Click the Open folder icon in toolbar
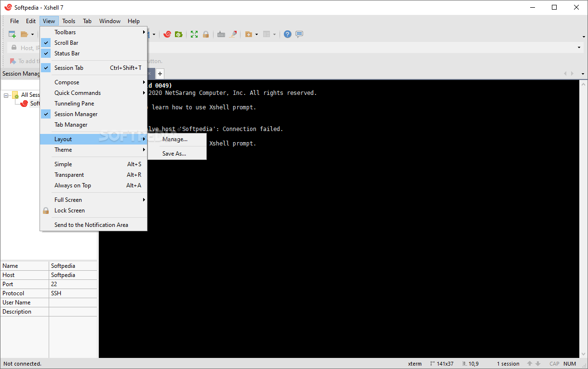The image size is (588, 369). point(24,34)
